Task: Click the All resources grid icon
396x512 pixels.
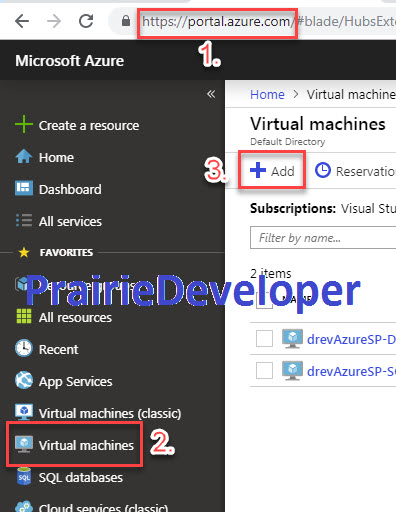Action: [x=24, y=316]
